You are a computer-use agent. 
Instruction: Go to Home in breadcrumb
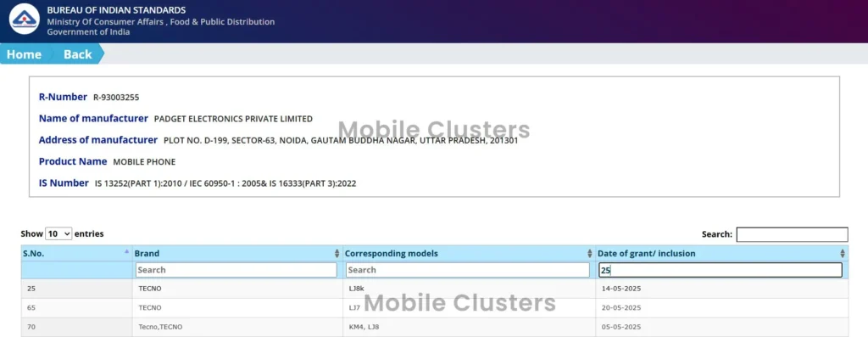click(x=24, y=54)
